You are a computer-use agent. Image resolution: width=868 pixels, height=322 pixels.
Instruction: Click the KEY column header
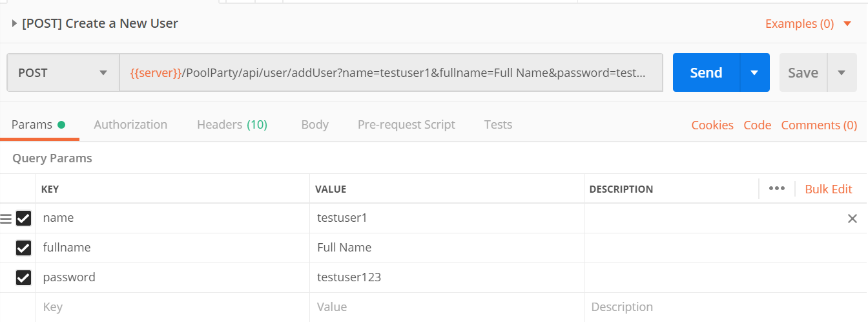point(50,189)
